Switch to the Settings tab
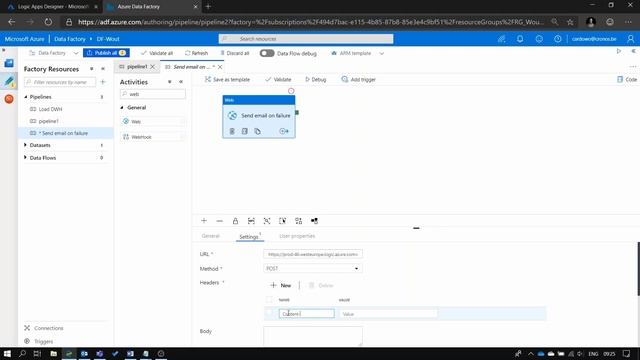The width and height of the screenshot is (640, 360). pyautogui.click(x=249, y=236)
